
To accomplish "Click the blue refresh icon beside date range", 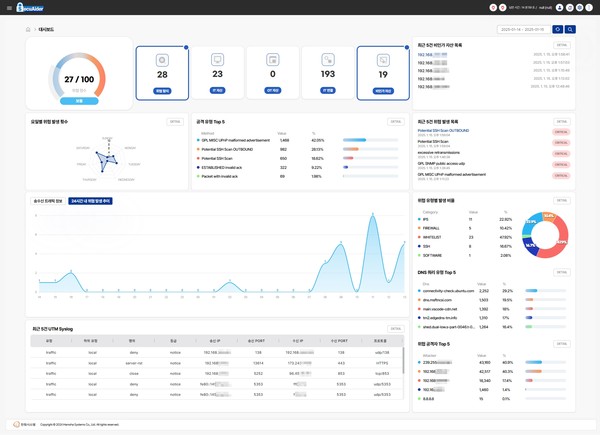I will click(558, 30).
